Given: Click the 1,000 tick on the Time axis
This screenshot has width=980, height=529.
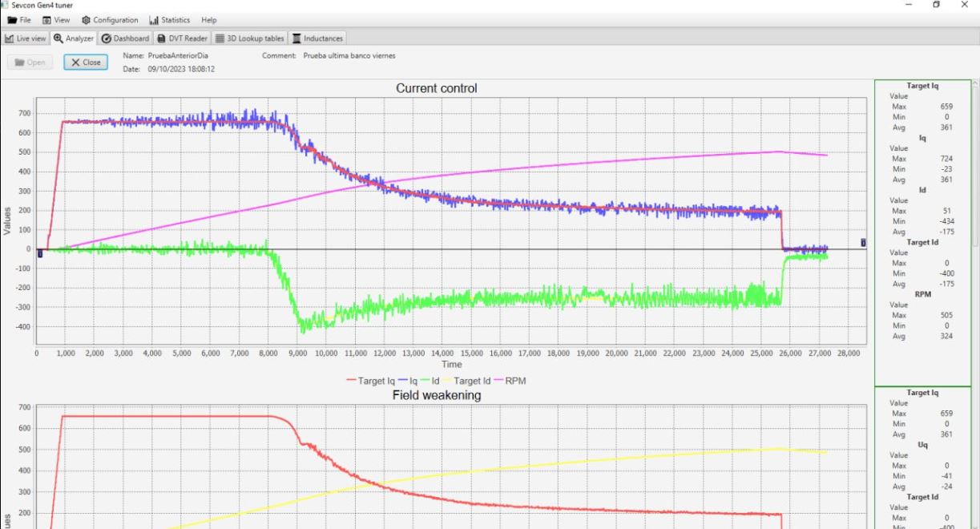Looking at the screenshot, I should click(x=66, y=353).
